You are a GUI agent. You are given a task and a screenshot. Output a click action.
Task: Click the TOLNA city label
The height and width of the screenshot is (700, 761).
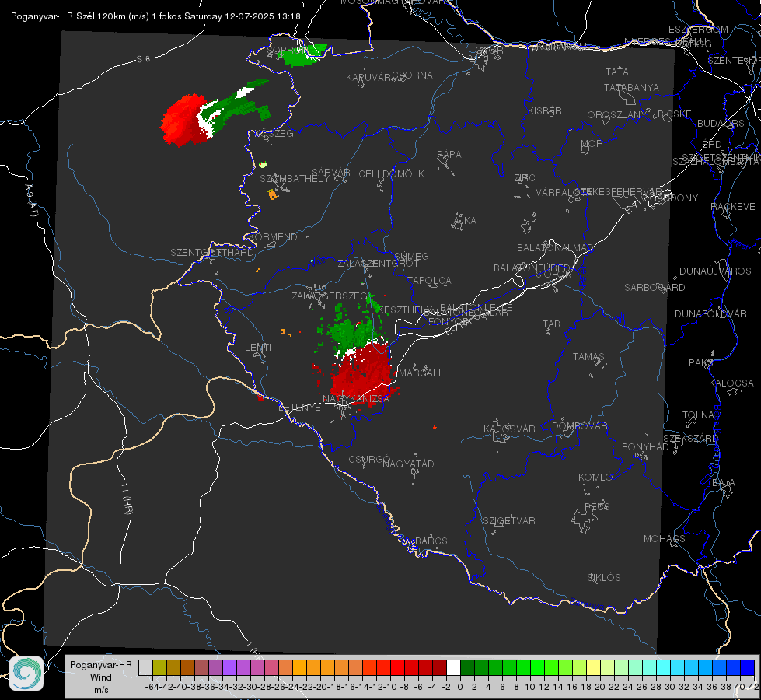(x=698, y=415)
